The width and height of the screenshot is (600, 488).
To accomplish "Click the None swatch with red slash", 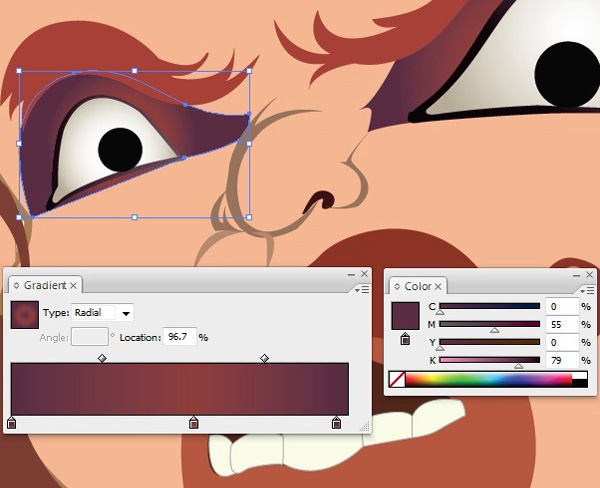I will [397, 379].
